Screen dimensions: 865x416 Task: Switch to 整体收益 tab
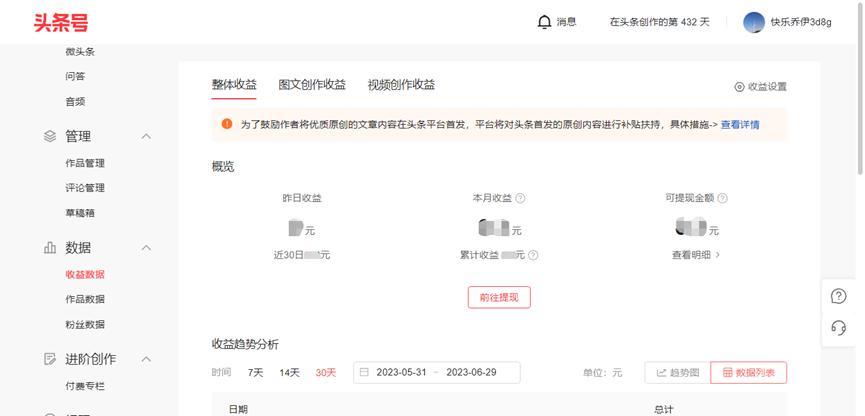[x=234, y=85]
